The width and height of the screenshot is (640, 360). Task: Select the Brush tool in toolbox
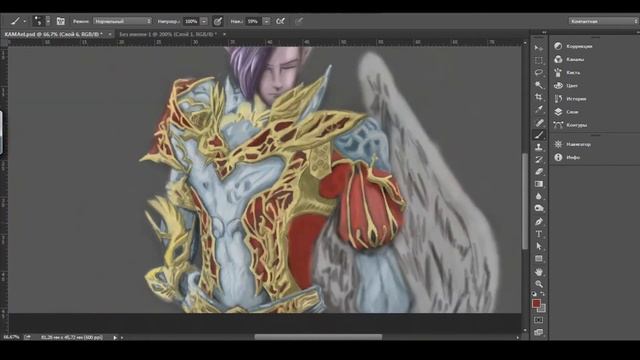[539, 135]
